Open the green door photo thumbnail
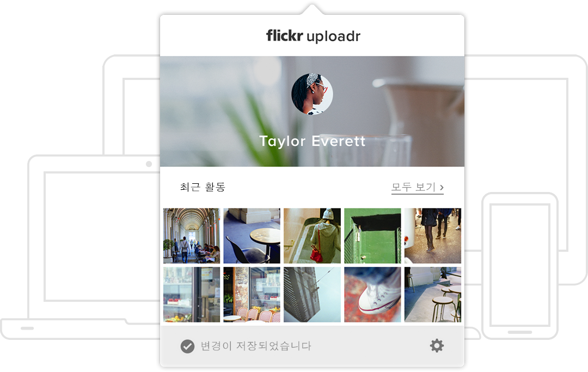This screenshot has height=372, width=588. tap(372, 235)
